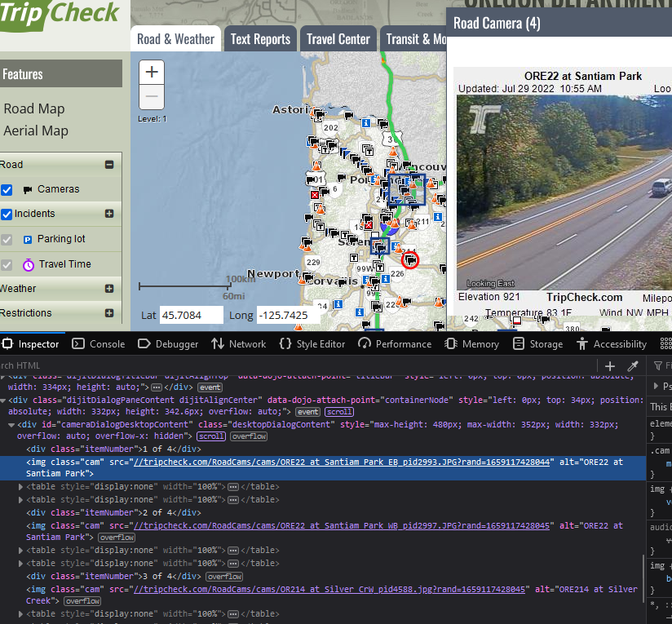Collapse the Road section
Image resolution: width=672 pixels, height=624 pixels.
109,165
